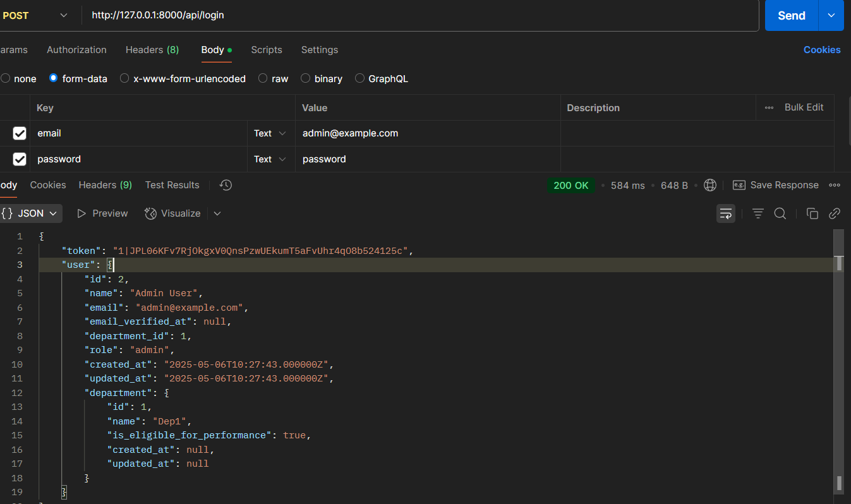Open the Cookies link
This screenshot has width=851, height=504.
[821, 50]
